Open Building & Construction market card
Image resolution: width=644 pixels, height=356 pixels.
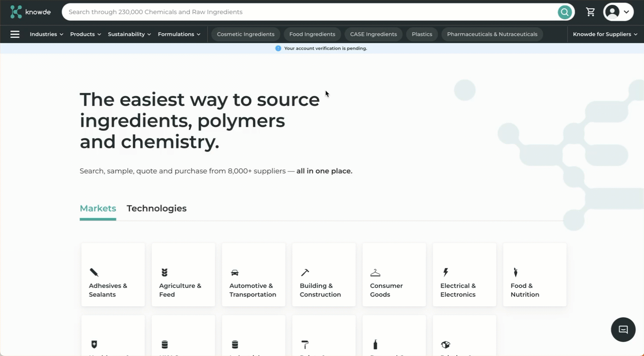[324, 275]
